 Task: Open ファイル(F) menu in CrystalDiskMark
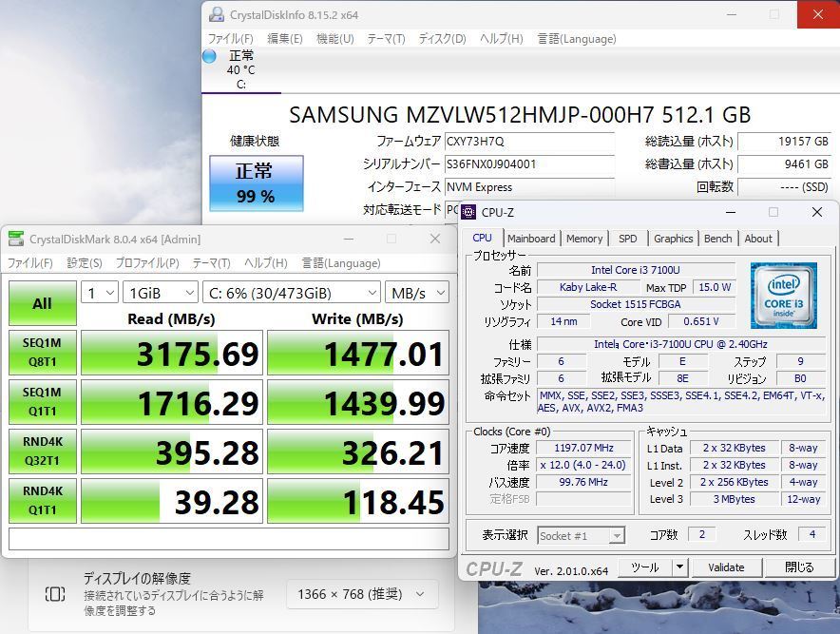(x=30, y=263)
